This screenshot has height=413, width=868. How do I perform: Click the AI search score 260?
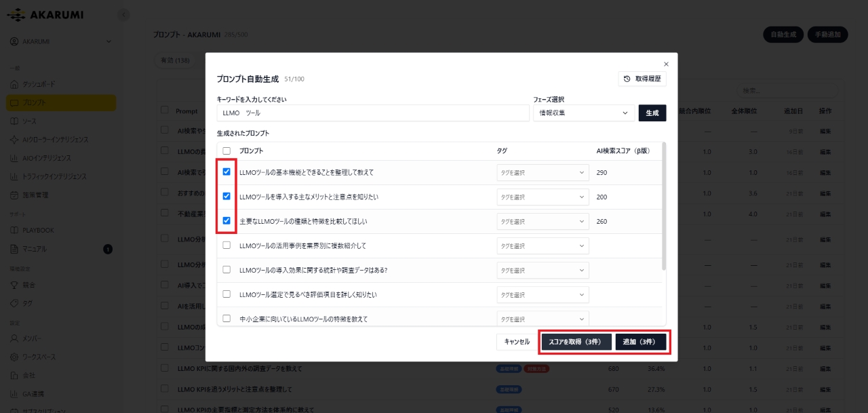tap(602, 221)
